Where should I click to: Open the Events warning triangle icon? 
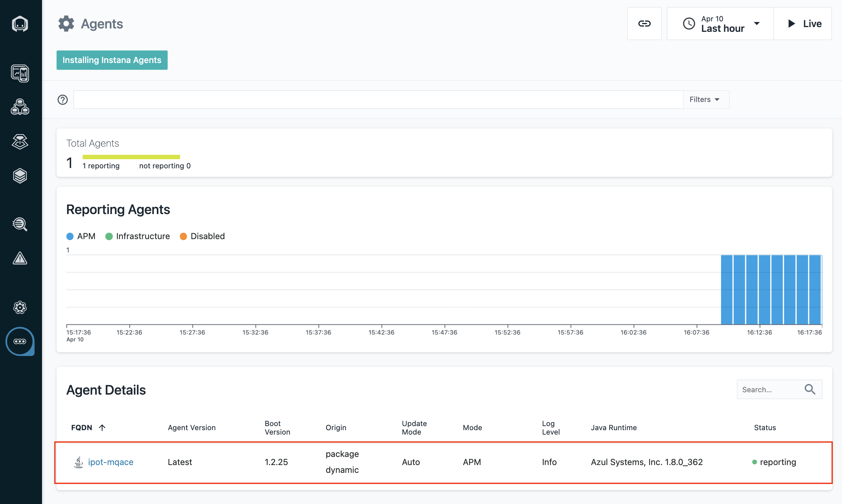pos(20,258)
